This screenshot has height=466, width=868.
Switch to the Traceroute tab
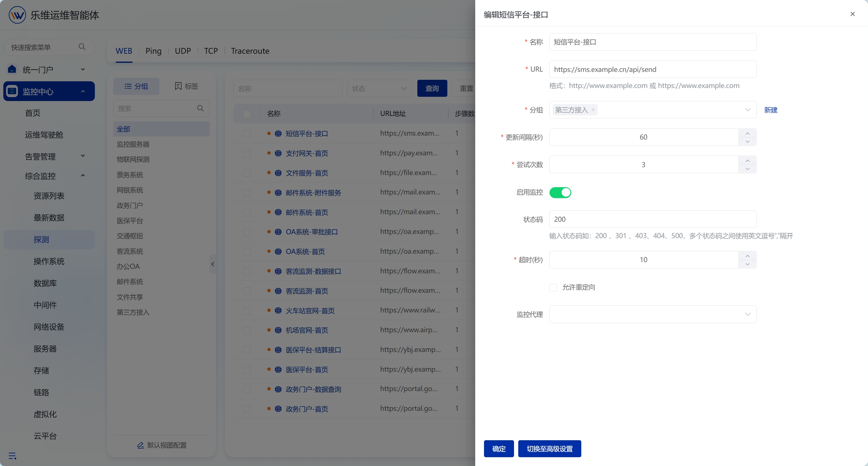[250, 51]
